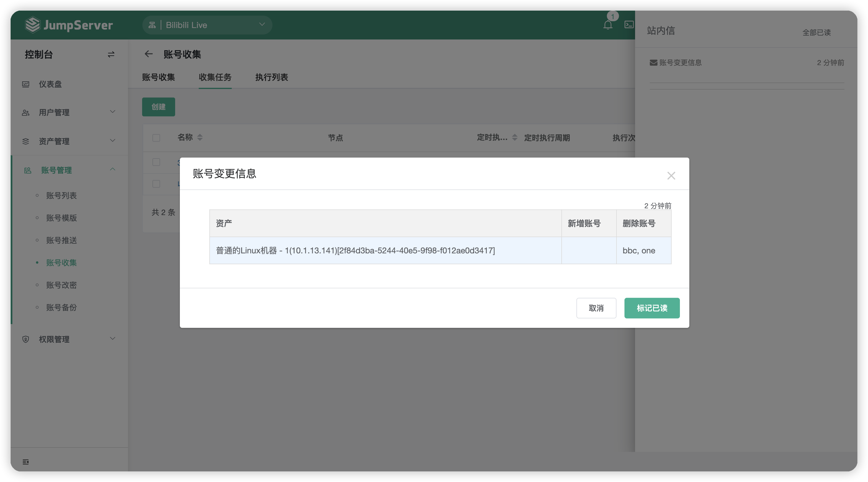Screen dimensions: 868x482
Task: Click the 站内信 panel title
Action: [661, 31]
